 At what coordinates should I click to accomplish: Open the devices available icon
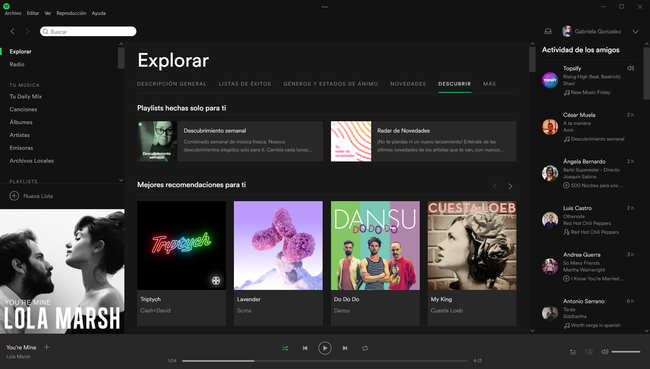589,352
